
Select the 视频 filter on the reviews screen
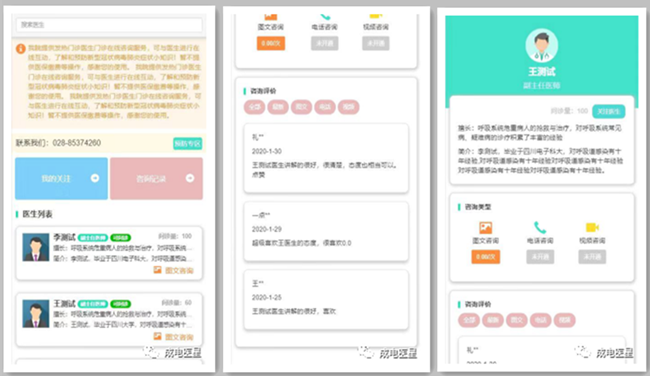[x=348, y=107]
